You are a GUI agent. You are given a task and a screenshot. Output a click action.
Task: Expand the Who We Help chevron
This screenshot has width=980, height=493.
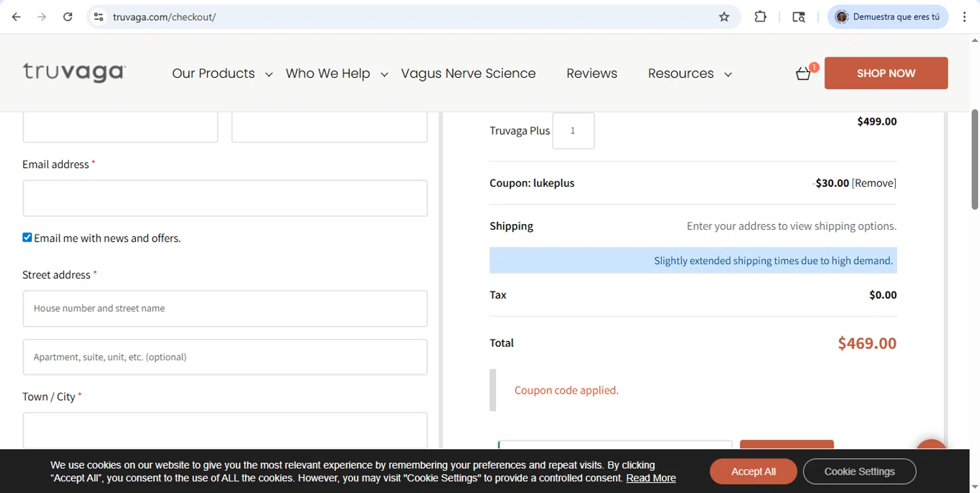384,74
